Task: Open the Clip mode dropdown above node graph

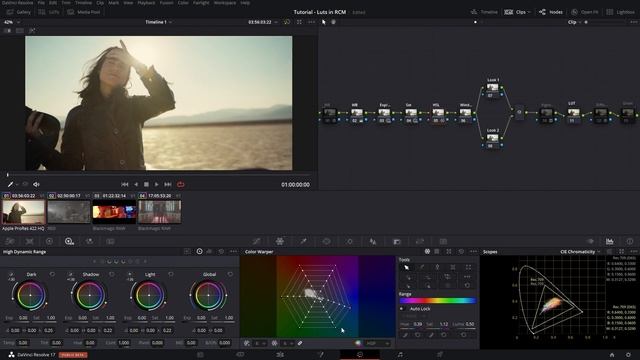Action: click(x=574, y=22)
